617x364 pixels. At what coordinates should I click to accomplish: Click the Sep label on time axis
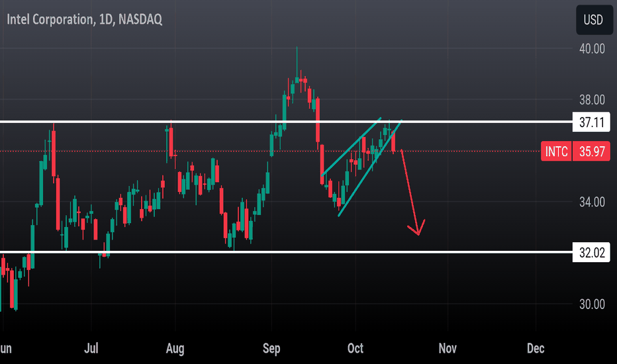coord(271,349)
